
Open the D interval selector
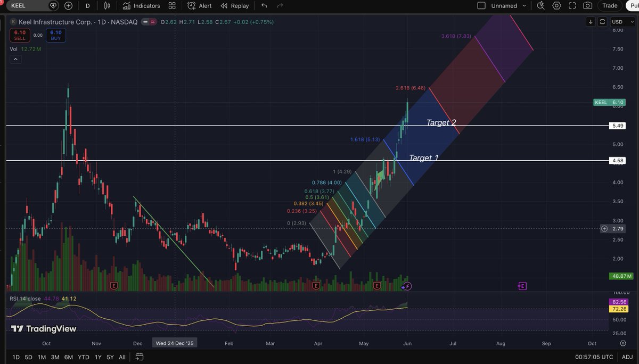tap(87, 6)
